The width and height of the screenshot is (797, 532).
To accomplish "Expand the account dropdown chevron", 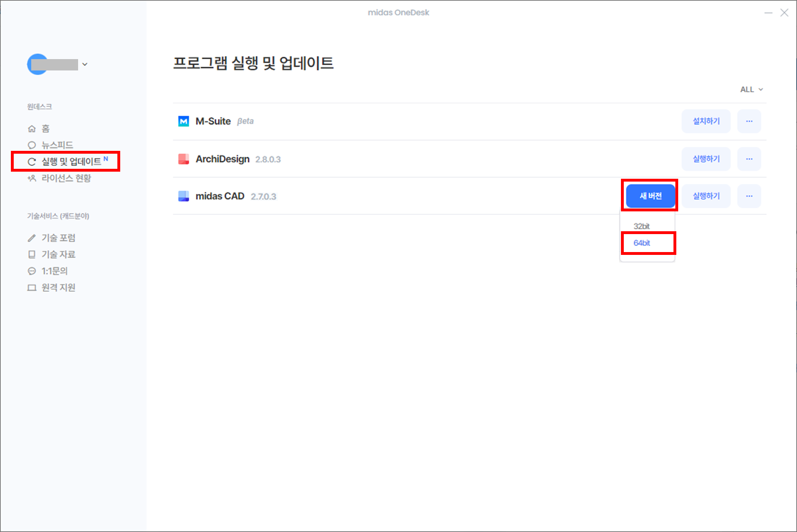I will tap(85, 64).
